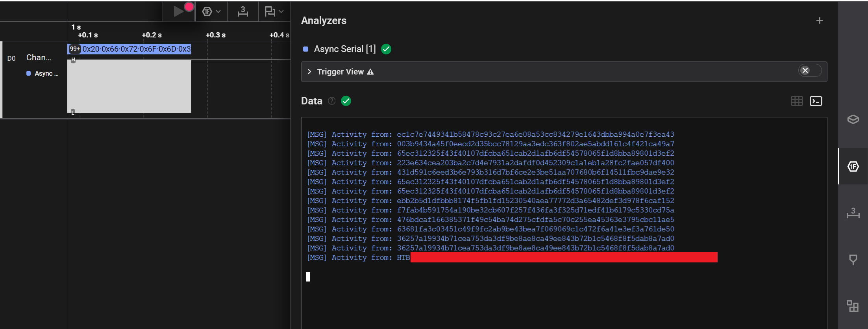Start capture with the play button
This screenshot has height=329, width=868.
[179, 11]
